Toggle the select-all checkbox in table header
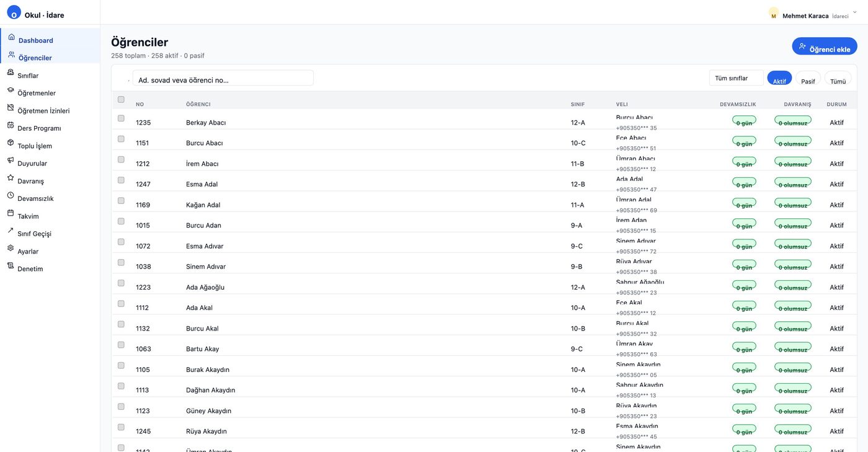868x452 pixels. tap(121, 99)
